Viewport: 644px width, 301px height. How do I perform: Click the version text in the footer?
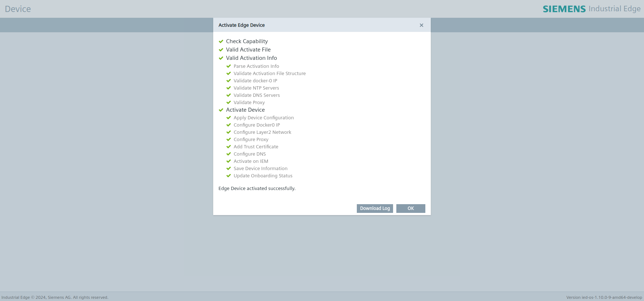click(604, 297)
